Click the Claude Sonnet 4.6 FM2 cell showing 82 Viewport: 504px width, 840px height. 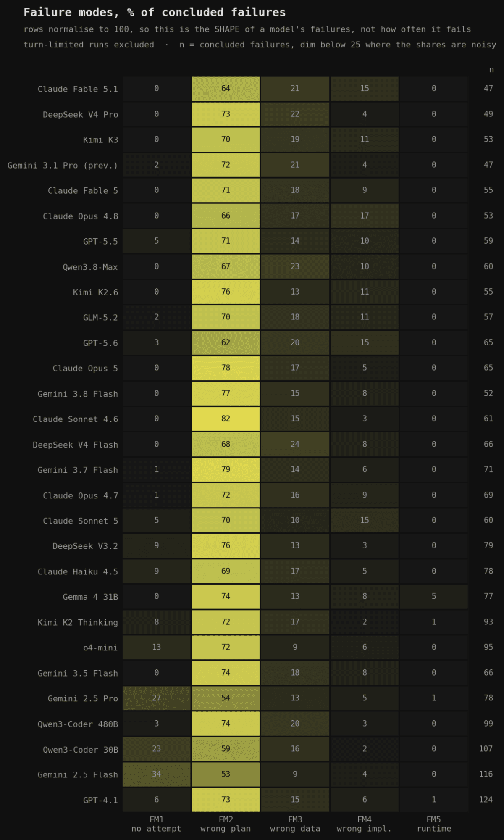(x=226, y=419)
